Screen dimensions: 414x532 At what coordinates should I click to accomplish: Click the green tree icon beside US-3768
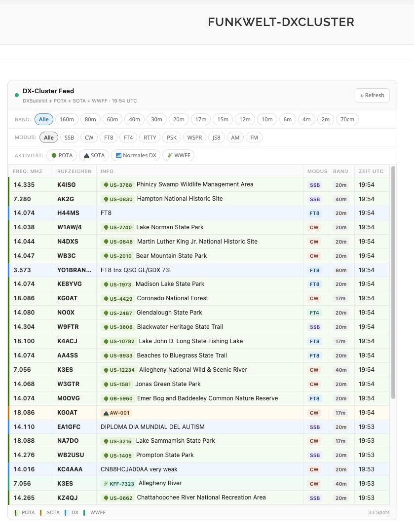(x=106, y=185)
